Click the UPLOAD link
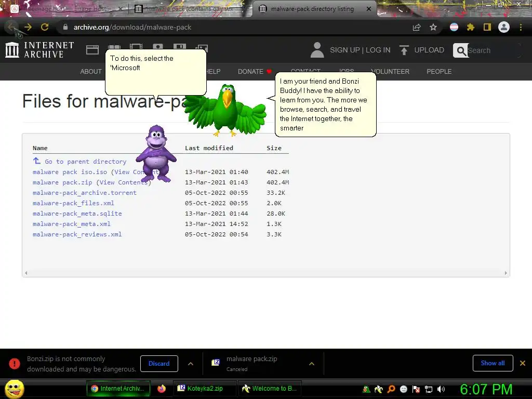532x399 pixels. click(429, 50)
